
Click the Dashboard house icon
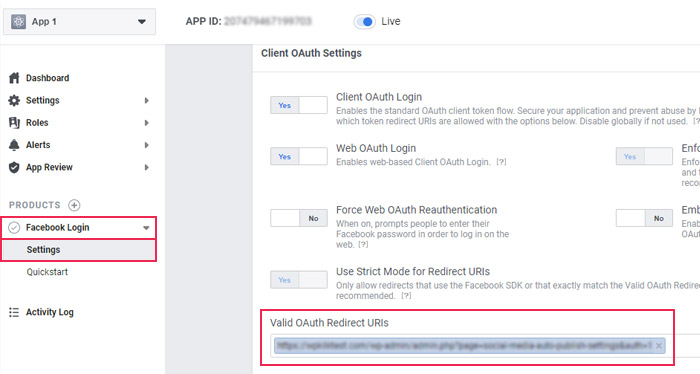(14, 78)
